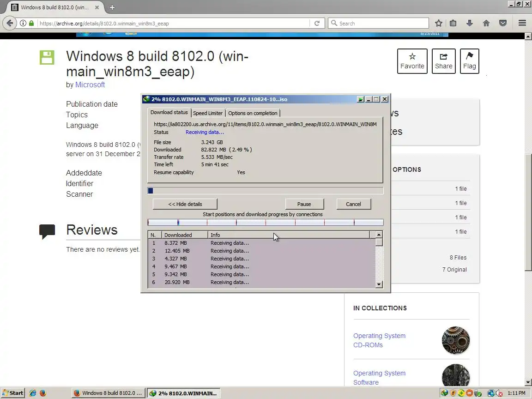Select connection row 2 with 12.405 MB
Viewport: 532px width, 399px height.
pyautogui.click(x=261, y=251)
